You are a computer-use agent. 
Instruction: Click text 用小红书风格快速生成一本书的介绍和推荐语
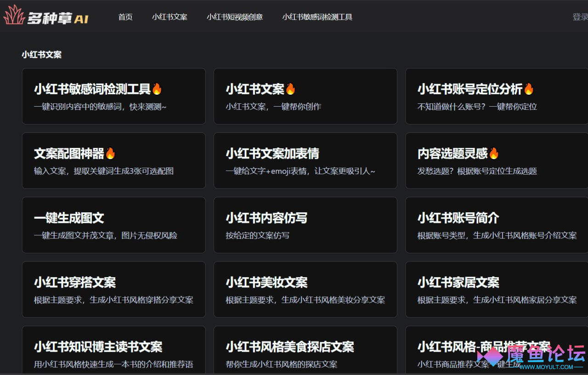[x=113, y=364]
